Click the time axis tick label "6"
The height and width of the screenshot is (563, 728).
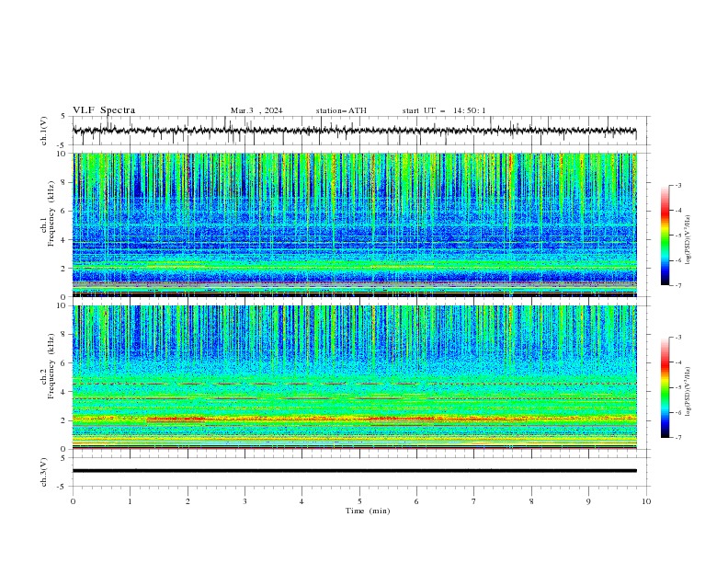tap(416, 501)
